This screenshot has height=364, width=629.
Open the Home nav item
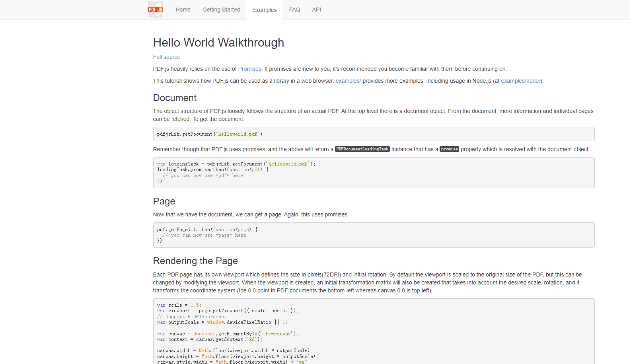(x=183, y=10)
